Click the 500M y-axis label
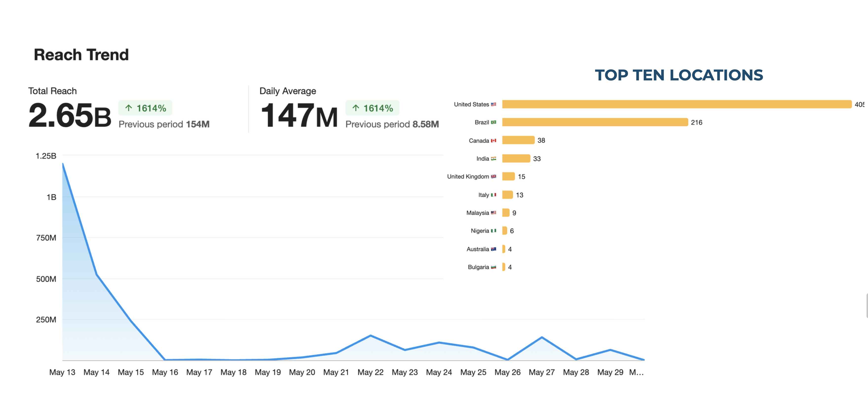 pyautogui.click(x=46, y=279)
